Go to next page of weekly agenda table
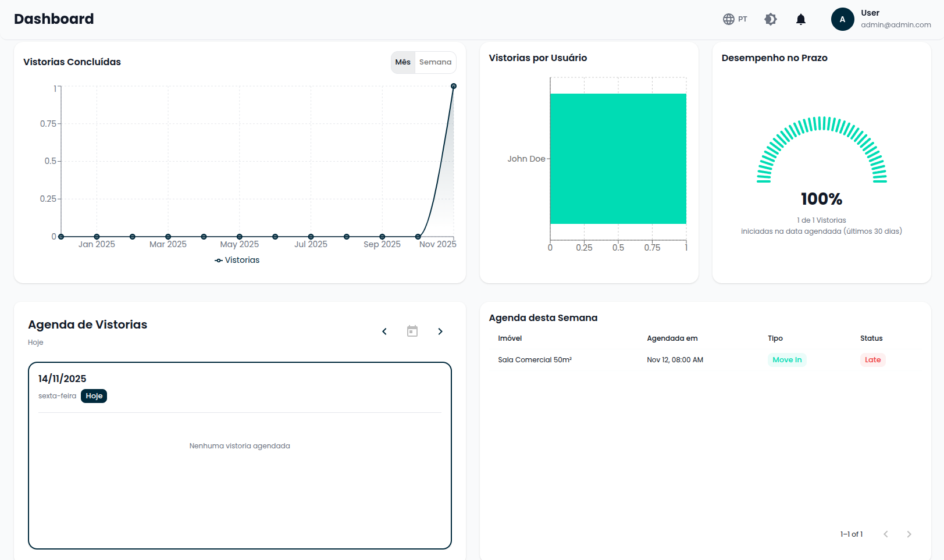 (909, 534)
